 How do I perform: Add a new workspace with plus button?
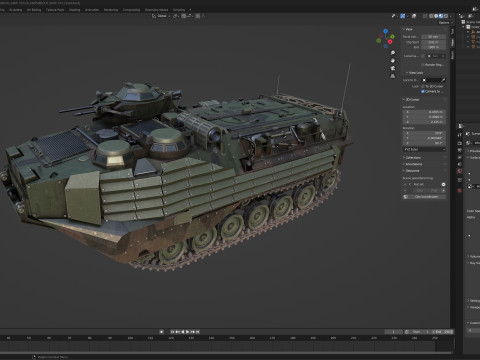coord(190,10)
